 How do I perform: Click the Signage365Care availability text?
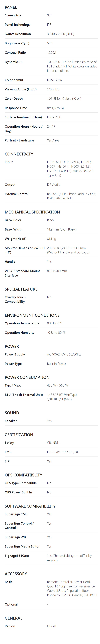tap(69, 558)
